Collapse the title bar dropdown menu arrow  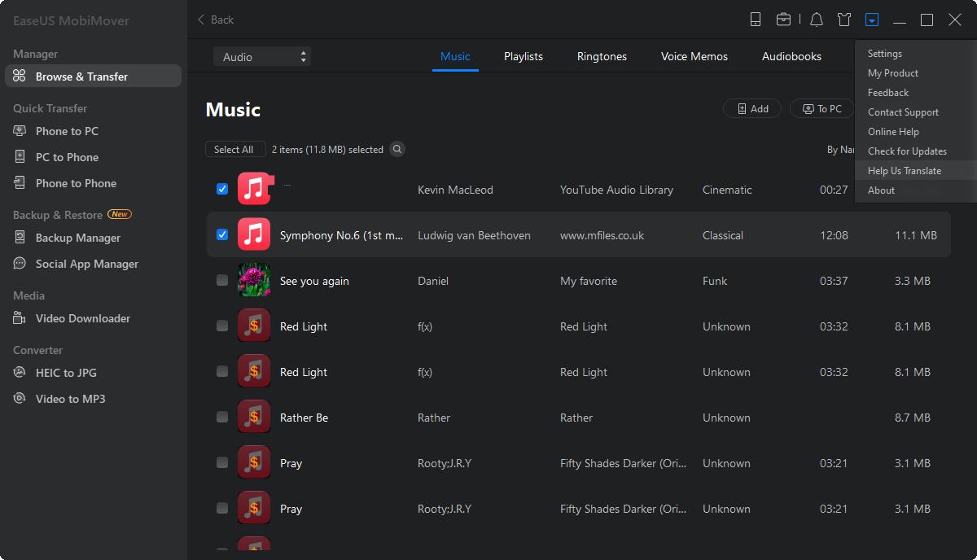[x=872, y=20]
